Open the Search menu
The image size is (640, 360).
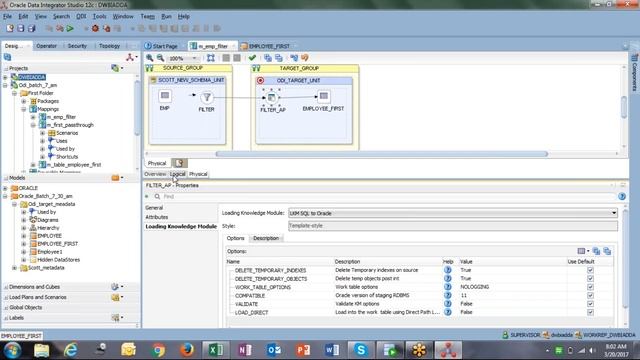click(61, 16)
